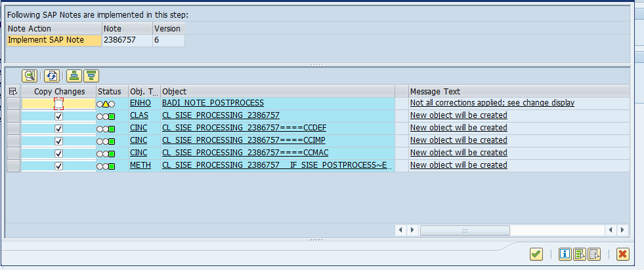This screenshot has height=270, width=644.
Task: Click the Details magnifier toolbar icon
Action: [x=30, y=76]
